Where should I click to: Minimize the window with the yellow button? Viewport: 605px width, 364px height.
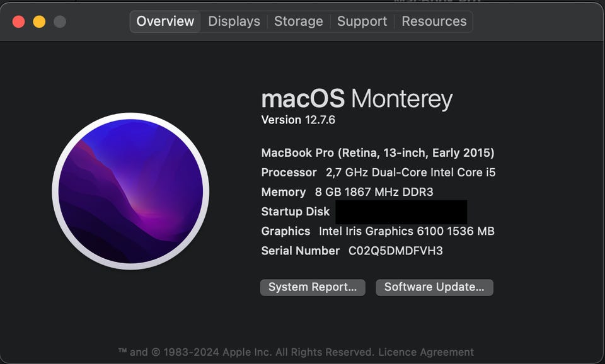point(39,21)
